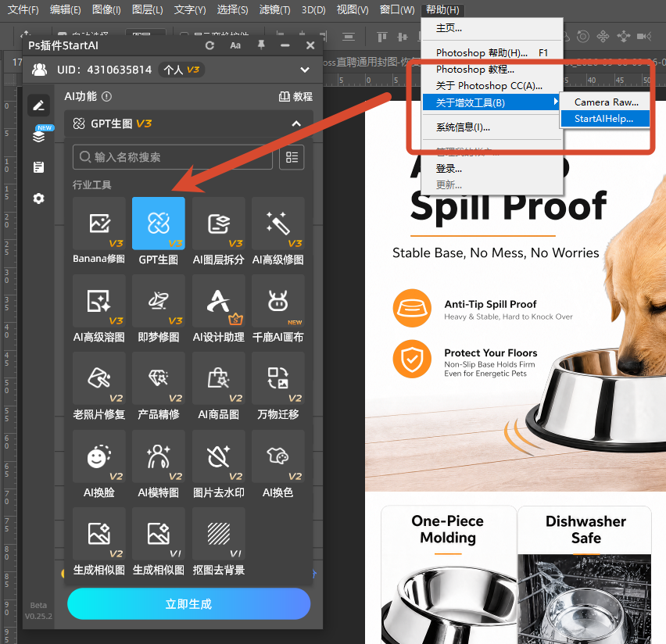Click the 帮助(H) menu

442,9
